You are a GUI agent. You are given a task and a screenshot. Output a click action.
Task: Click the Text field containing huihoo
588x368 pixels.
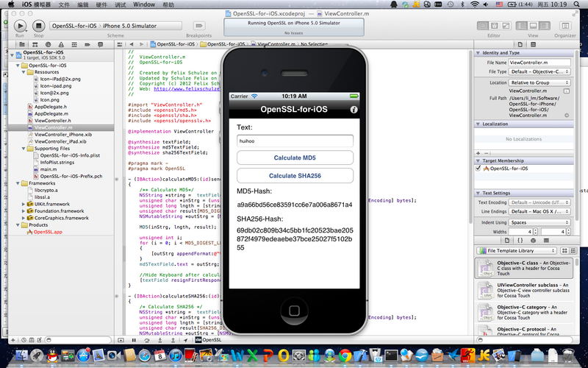pyautogui.click(x=295, y=141)
